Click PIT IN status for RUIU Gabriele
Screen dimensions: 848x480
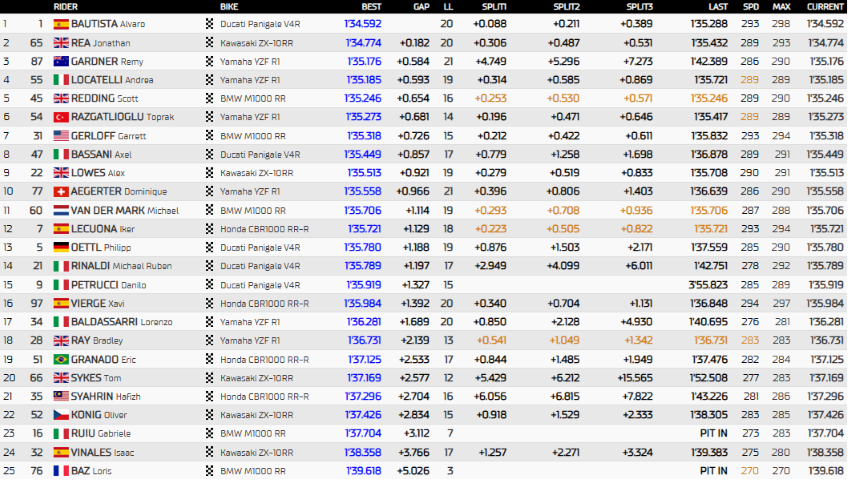713,433
